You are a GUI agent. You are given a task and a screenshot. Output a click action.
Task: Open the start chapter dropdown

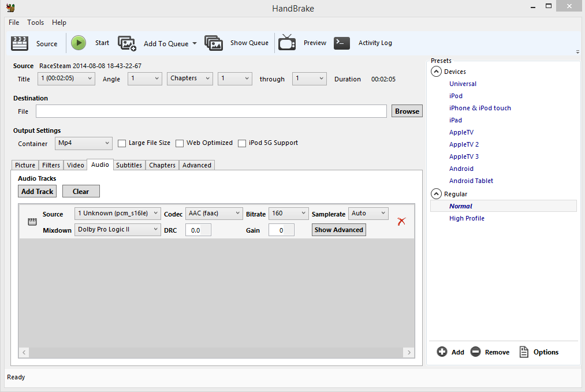pos(235,79)
